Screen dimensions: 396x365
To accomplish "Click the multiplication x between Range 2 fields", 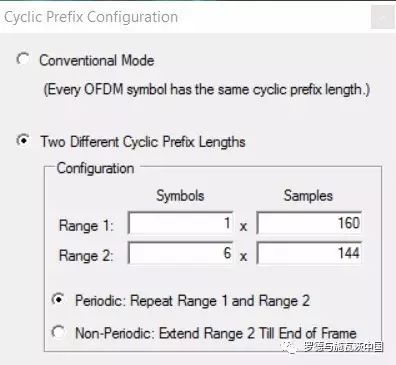I will pos(244,257).
